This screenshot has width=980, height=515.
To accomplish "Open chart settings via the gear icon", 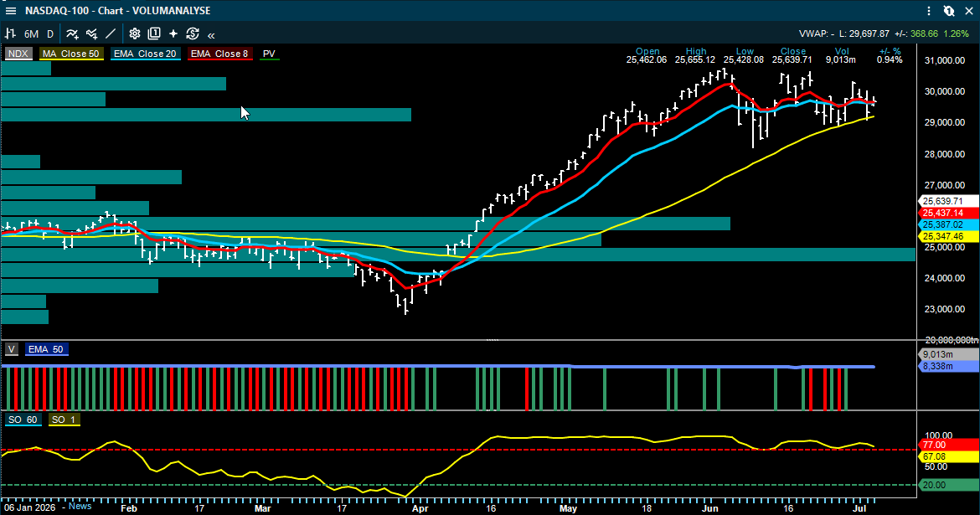I will (x=134, y=33).
